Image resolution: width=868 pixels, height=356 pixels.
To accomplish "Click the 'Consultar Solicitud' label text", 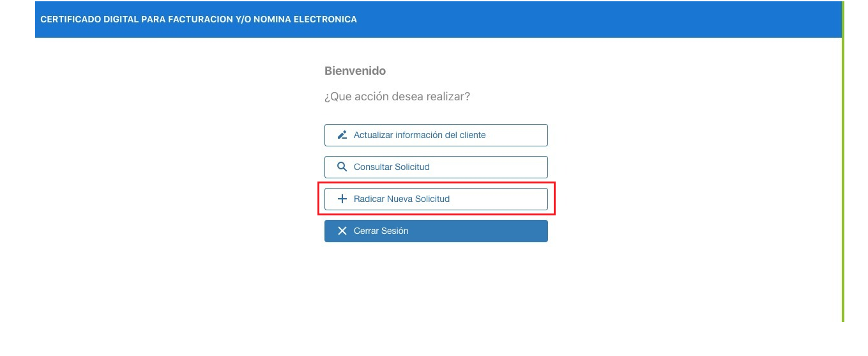I will coord(392,167).
